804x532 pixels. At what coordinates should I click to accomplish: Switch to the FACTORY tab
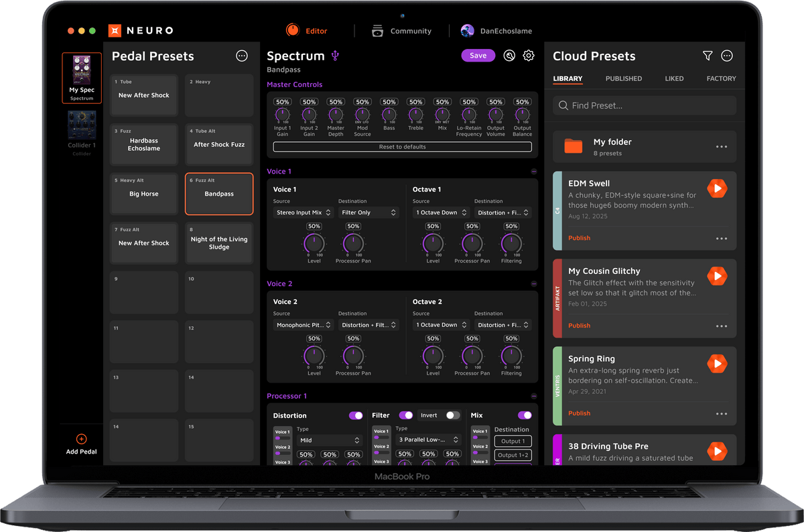(721, 78)
